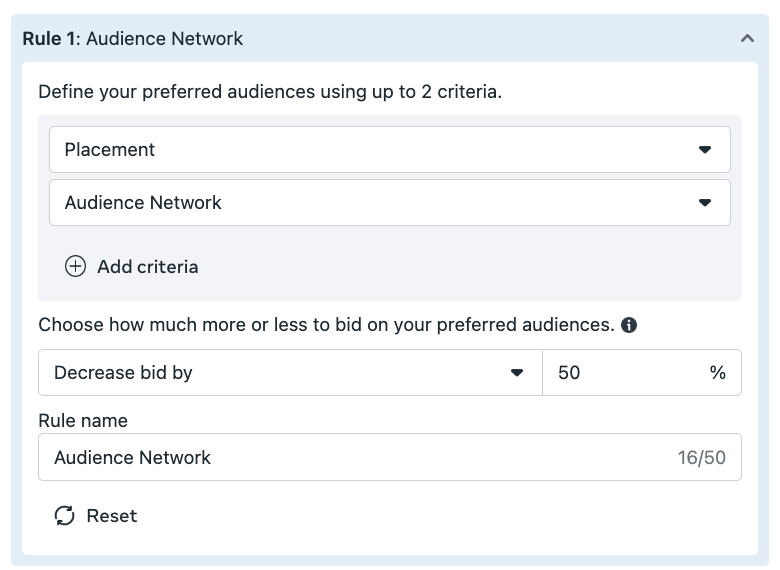
Task: Click the Rule 1: Audience Network header title
Action: 133,38
